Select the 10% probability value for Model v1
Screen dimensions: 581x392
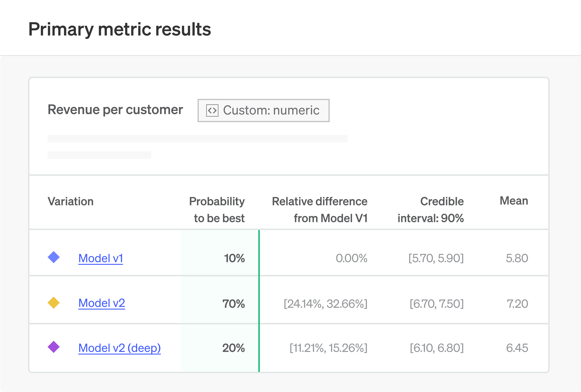(234, 258)
